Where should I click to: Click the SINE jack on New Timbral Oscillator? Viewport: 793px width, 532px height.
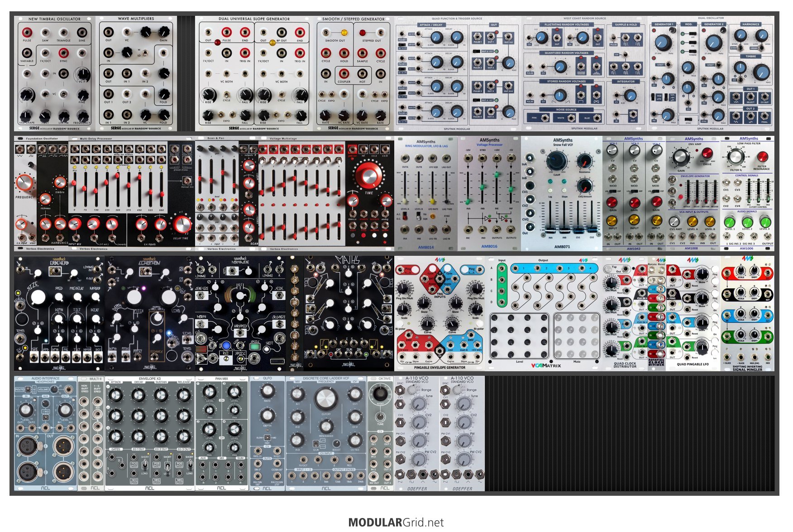82,32
